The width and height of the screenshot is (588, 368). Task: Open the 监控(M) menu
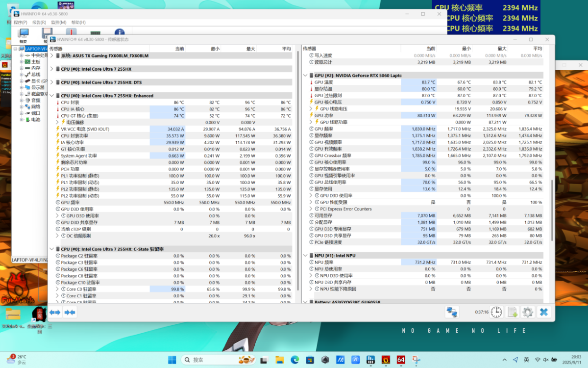[58, 23]
